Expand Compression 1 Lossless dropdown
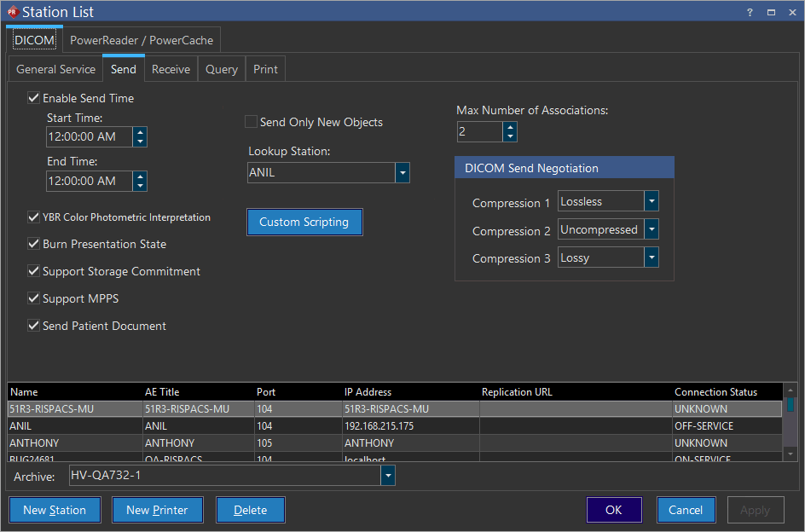The image size is (805, 532). point(651,202)
